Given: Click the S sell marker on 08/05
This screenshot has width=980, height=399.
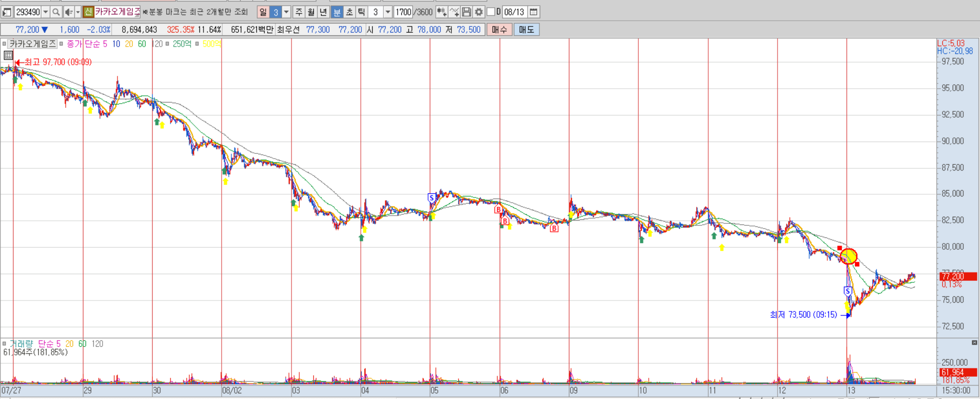Looking at the screenshot, I should coord(431,198).
